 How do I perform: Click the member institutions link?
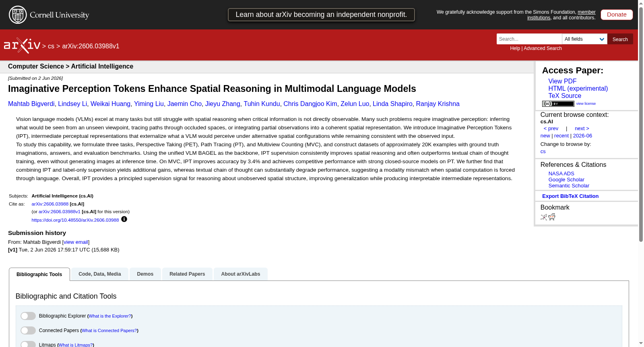pyautogui.click(x=561, y=15)
